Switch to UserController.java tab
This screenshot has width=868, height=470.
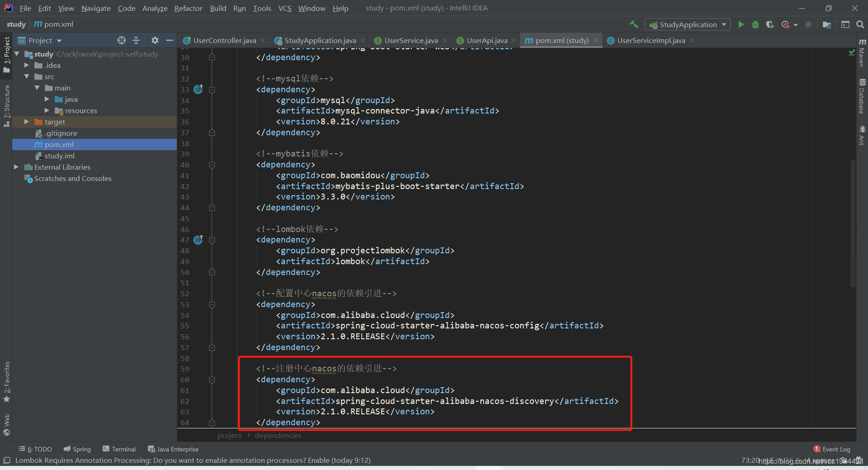224,40
